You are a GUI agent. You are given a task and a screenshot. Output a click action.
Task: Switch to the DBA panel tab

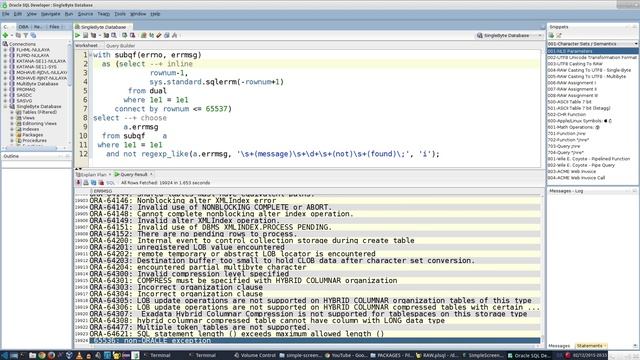click(23, 27)
